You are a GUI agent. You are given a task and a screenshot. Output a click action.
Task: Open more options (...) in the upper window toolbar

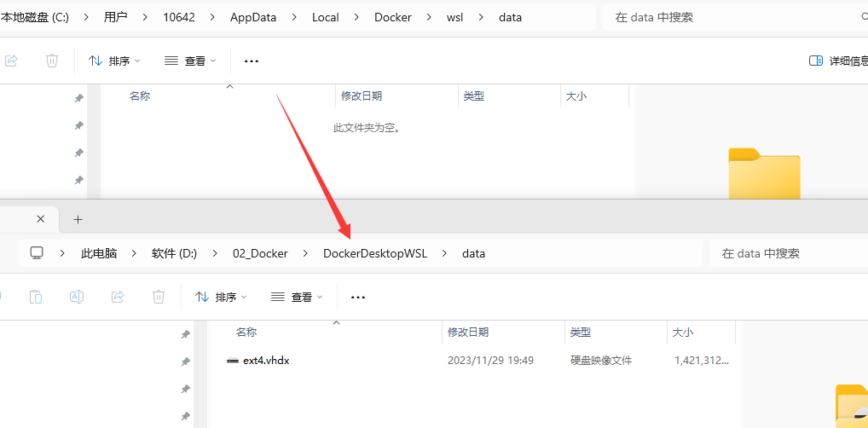(252, 61)
